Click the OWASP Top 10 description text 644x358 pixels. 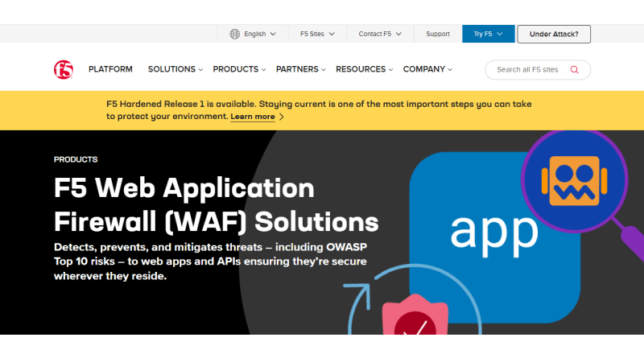point(210,261)
